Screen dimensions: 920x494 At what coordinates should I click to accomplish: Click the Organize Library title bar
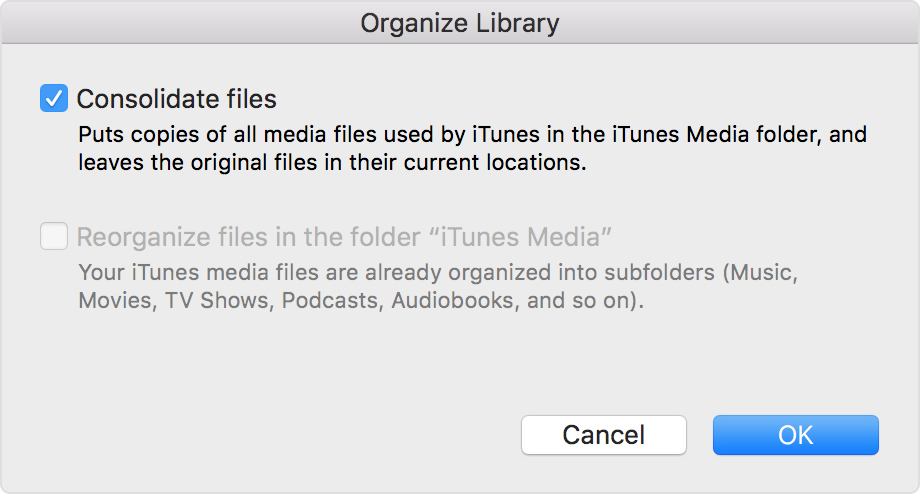tap(460, 22)
